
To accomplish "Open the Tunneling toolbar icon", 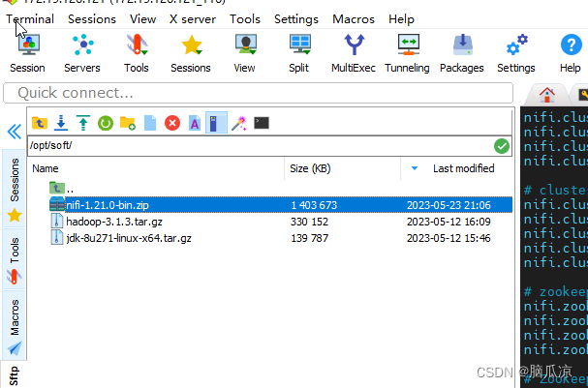I will point(407,53).
